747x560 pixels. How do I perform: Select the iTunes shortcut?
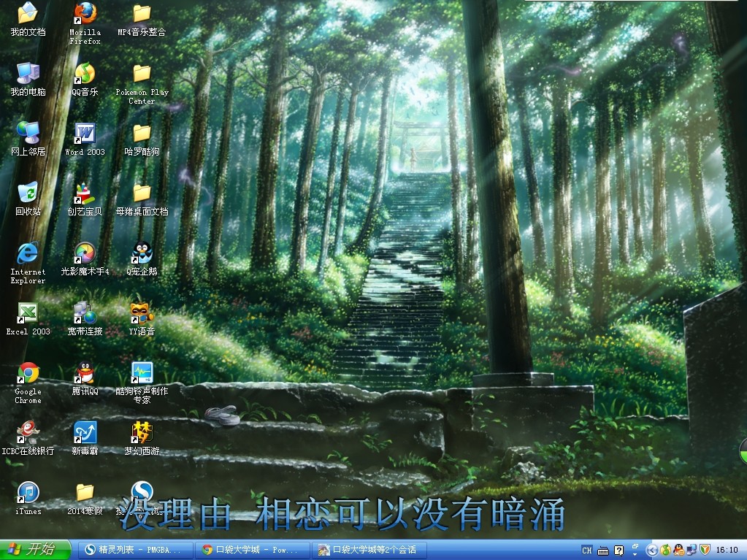coord(28,498)
